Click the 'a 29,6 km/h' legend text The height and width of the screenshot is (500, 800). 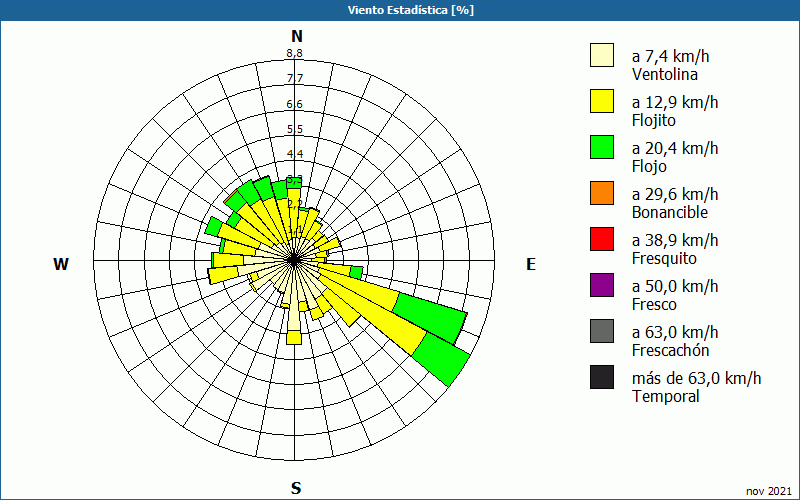point(674,194)
